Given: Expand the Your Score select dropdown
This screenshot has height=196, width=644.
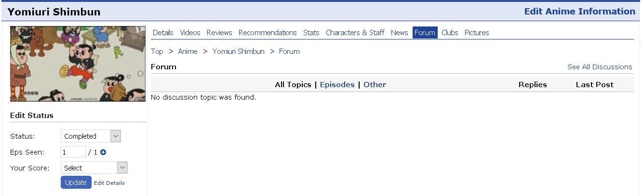Looking at the screenshot, I should (94, 168).
